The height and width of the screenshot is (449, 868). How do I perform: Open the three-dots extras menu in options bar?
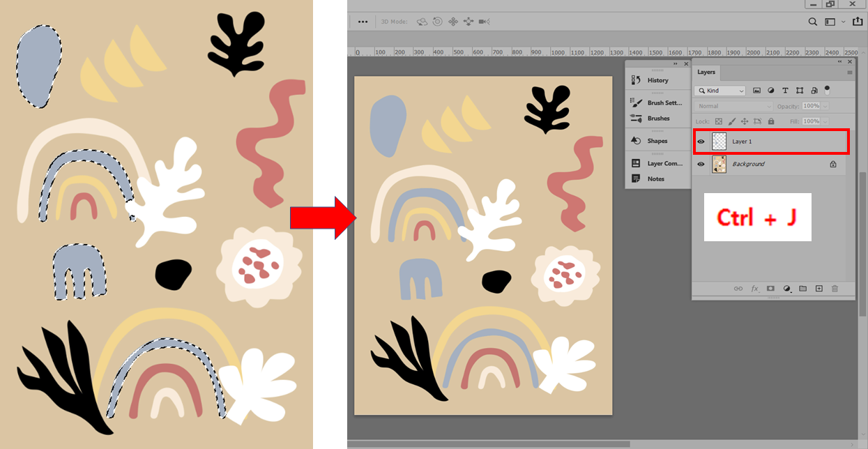[x=363, y=22]
